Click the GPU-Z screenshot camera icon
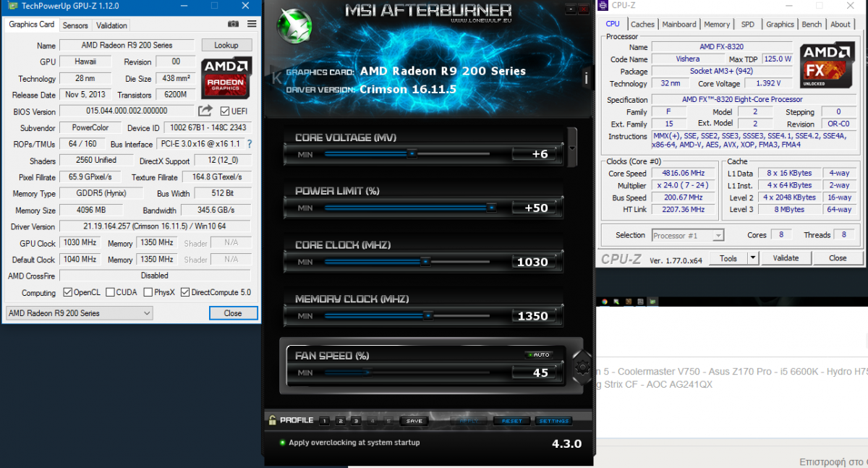868x468 pixels. [234, 24]
